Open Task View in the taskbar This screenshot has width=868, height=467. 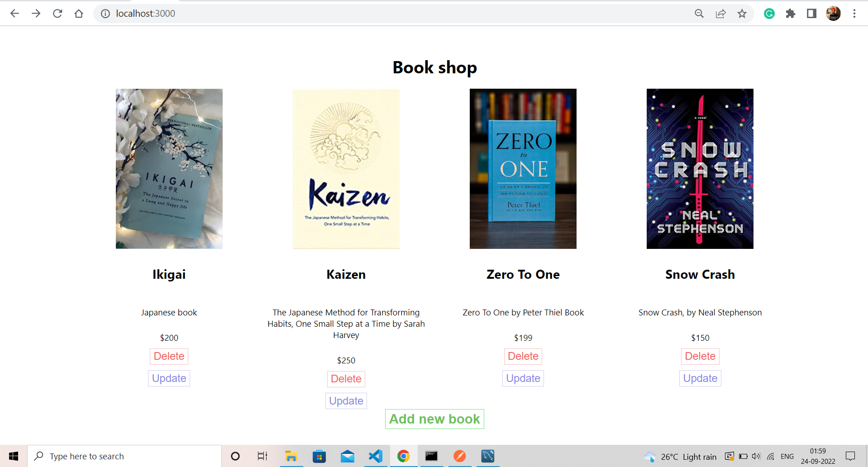pos(262,456)
